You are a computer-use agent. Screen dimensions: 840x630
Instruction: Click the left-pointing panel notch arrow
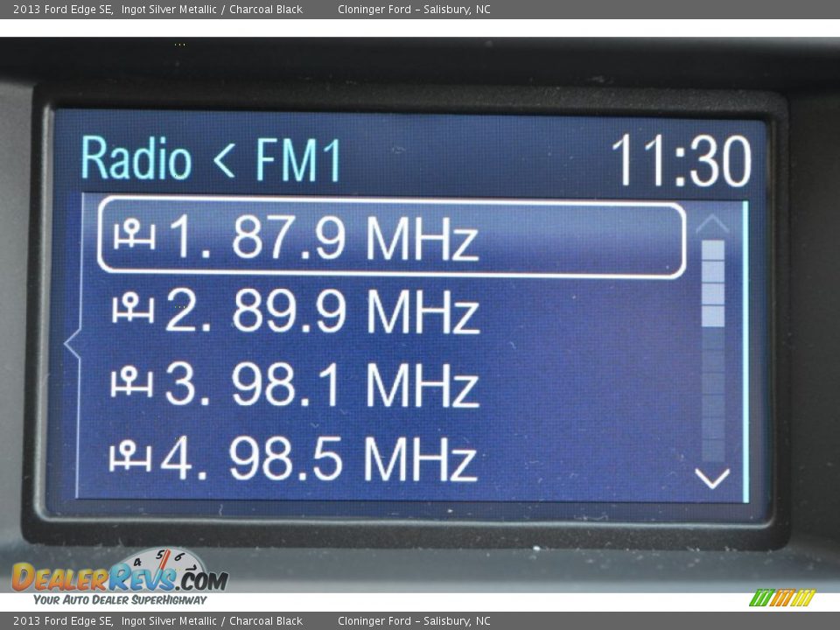point(73,344)
